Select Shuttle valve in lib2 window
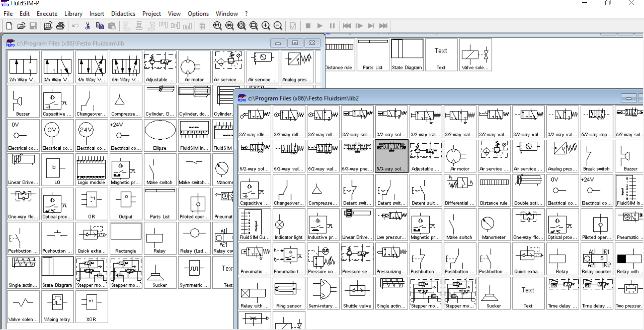This screenshot has width=644, height=330. (357, 293)
